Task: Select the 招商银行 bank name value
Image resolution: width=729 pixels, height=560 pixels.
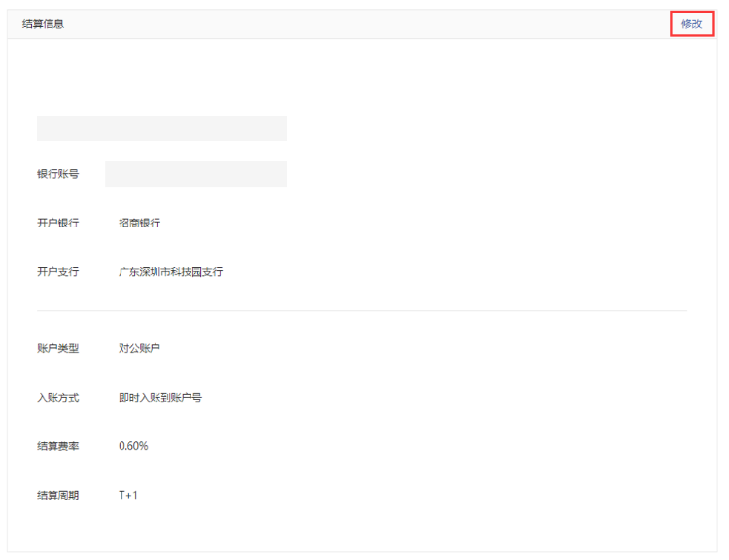Action: 139,223
